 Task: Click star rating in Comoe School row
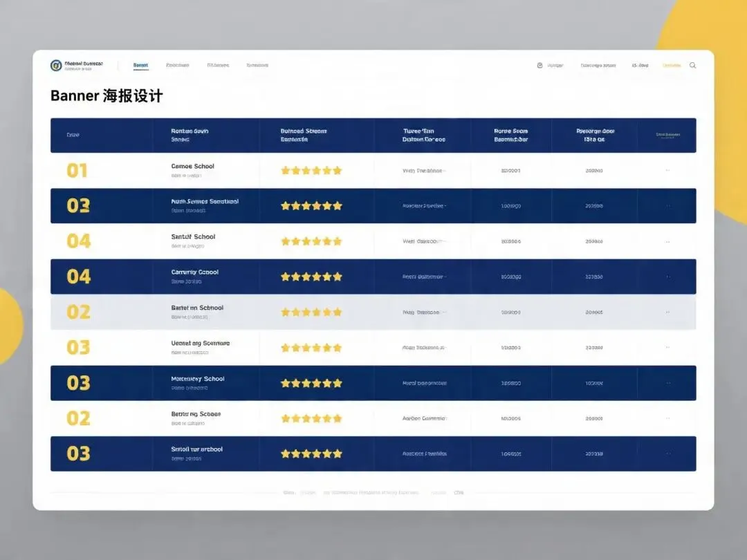pos(311,171)
